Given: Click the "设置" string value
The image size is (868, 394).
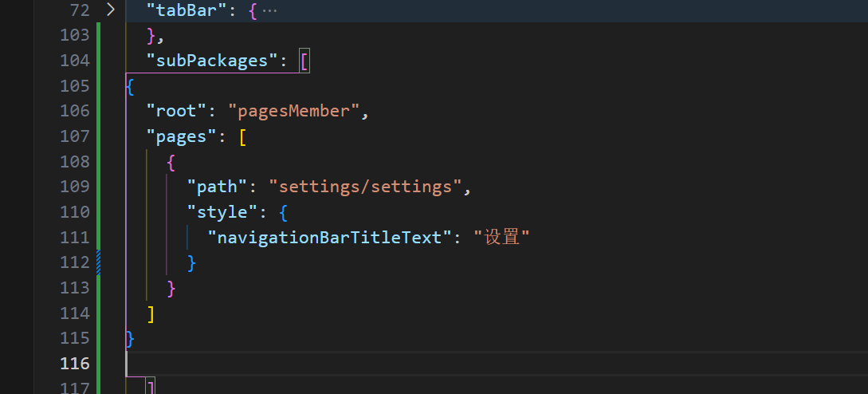Looking at the screenshot, I should point(501,238).
